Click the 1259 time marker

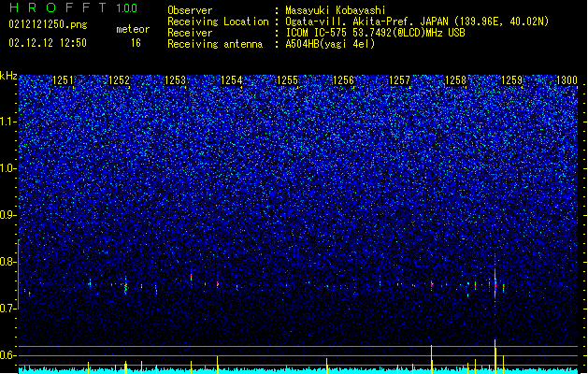coord(511,80)
